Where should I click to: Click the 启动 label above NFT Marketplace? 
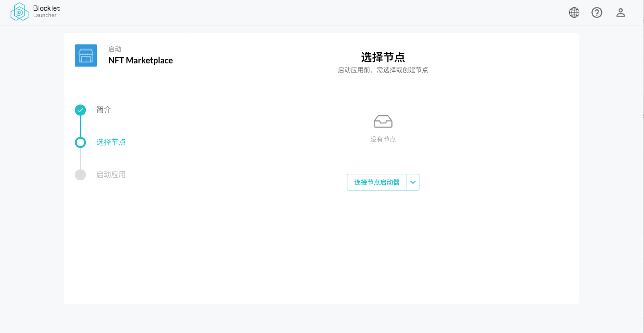[115, 49]
